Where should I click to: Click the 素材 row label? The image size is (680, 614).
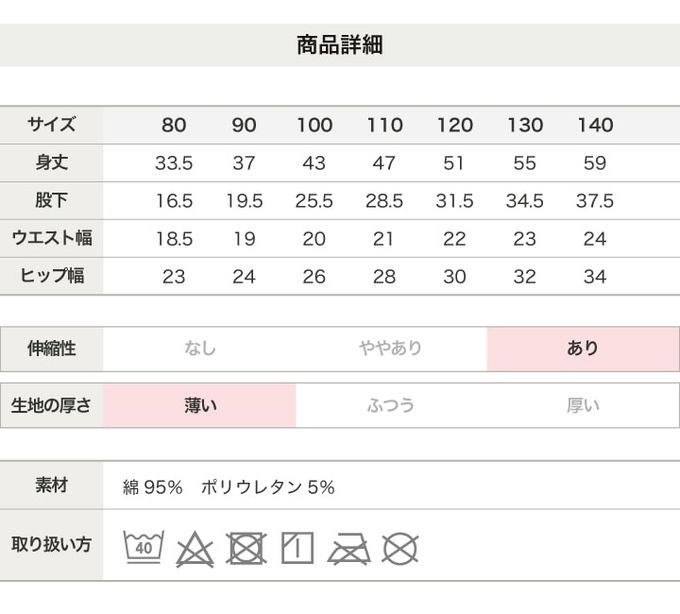(x=51, y=487)
